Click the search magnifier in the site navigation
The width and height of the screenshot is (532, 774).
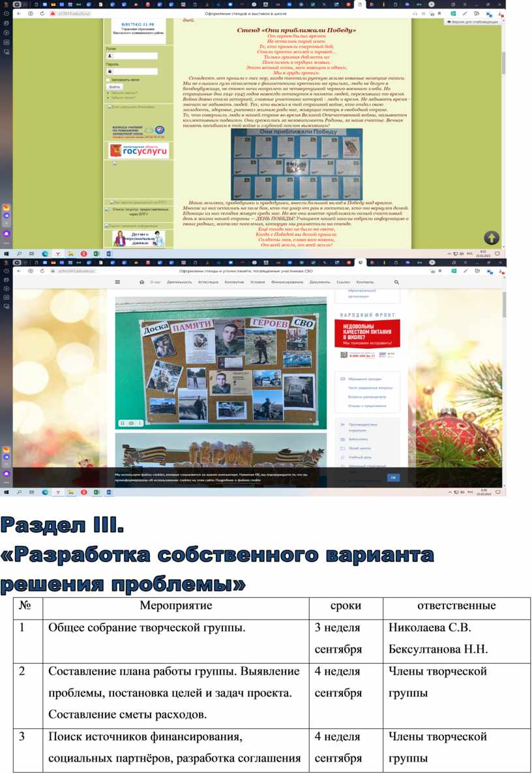click(x=396, y=282)
